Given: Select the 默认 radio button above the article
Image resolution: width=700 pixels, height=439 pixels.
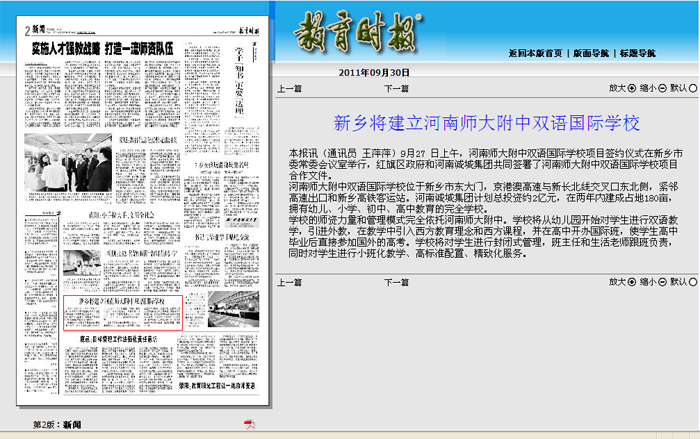Looking at the screenshot, I should (692, 88).
